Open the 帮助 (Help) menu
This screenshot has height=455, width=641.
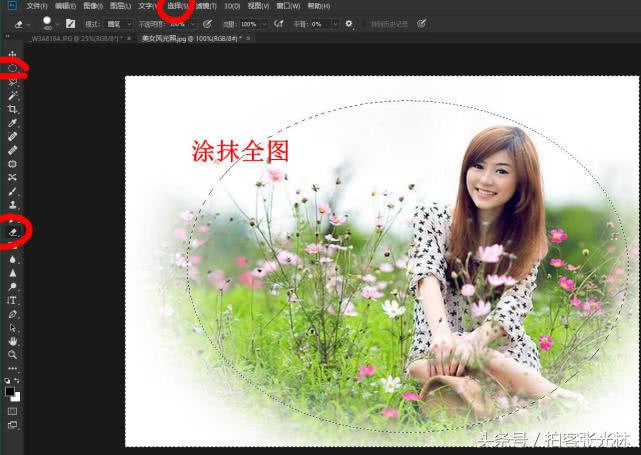tap(318, 6)
